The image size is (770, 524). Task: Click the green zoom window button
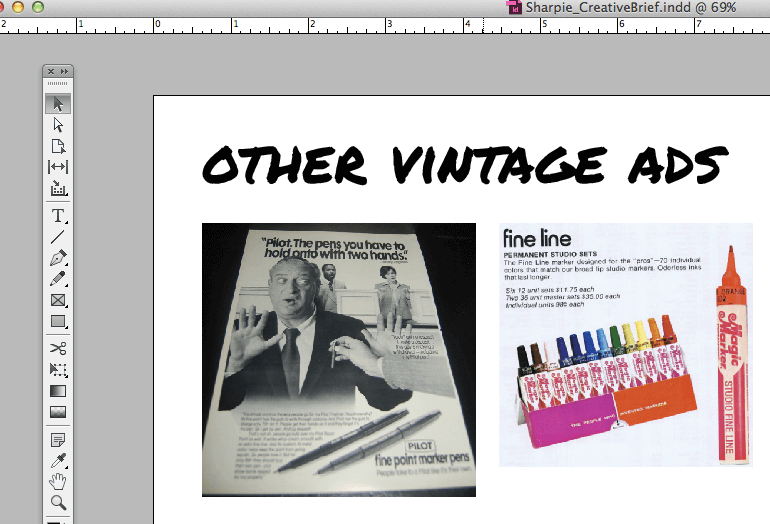(x=38, y=7)
